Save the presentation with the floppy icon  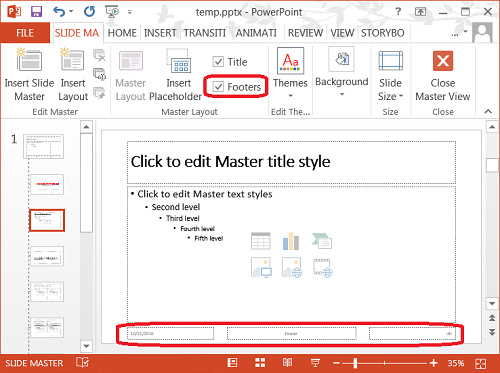click(36, 12)
